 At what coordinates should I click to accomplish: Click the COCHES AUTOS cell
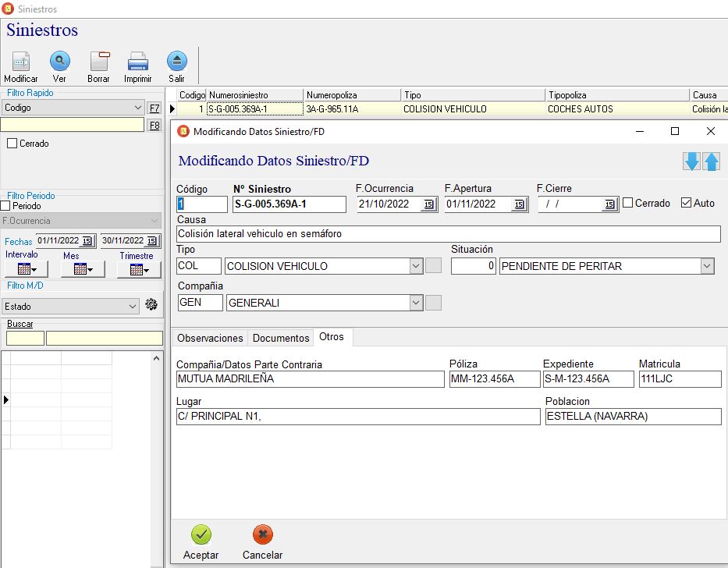[x=617, y=109]
